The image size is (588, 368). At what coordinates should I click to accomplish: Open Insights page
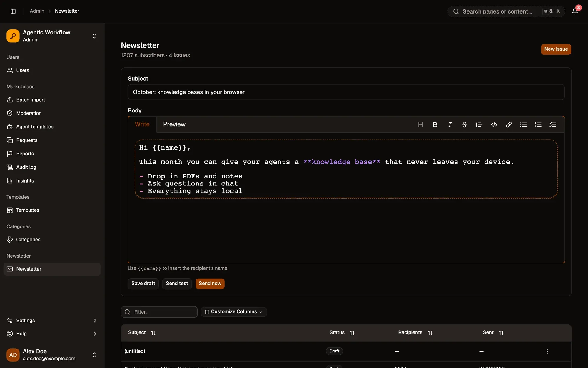52,181
